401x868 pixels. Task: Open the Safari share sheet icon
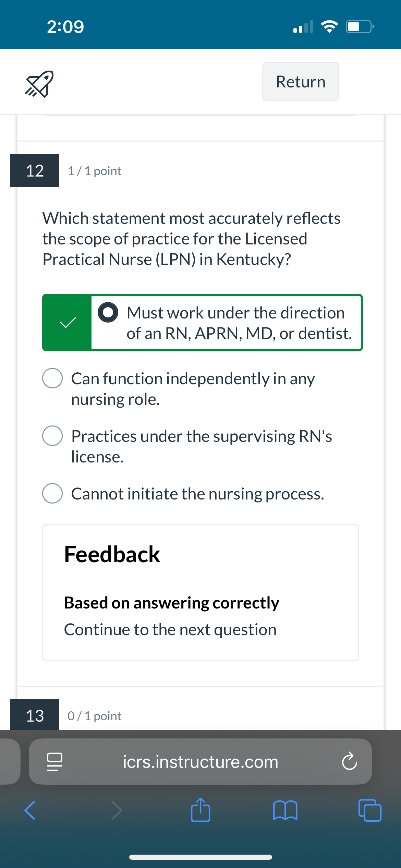(x=200, y=810)
